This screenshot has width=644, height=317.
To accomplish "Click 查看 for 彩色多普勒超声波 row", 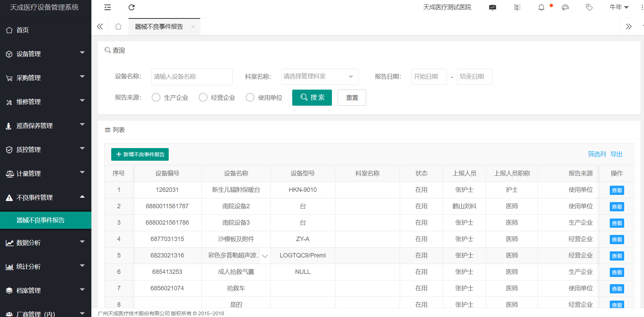I will pyautogui.click(x=617, y=256).
